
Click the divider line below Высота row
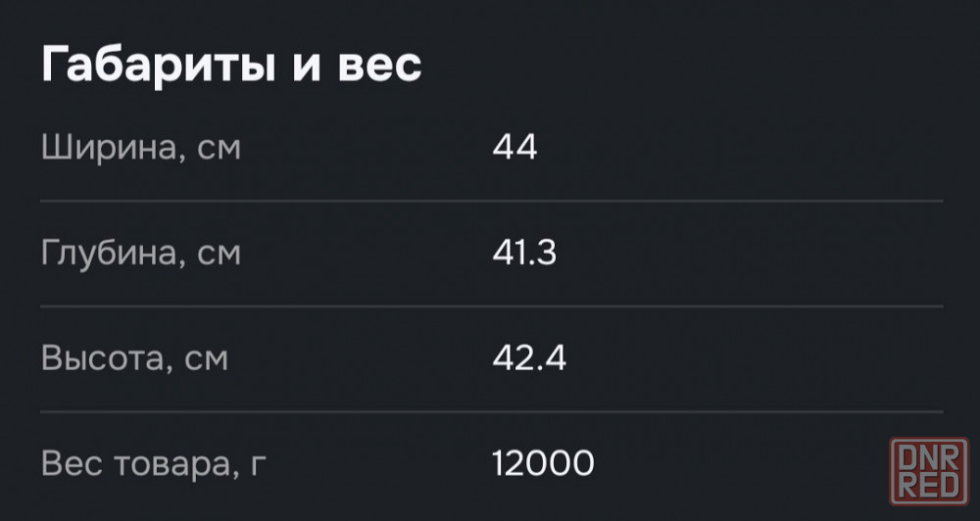coord(491,411)
